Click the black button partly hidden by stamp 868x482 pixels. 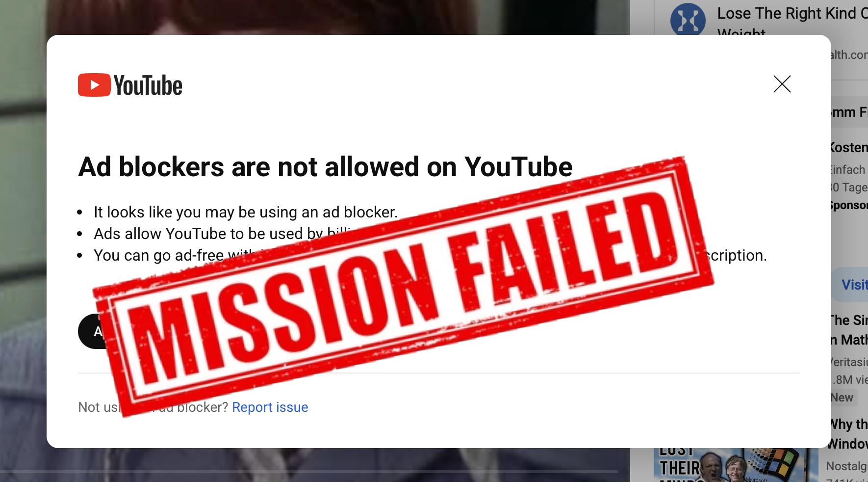[92, 331]
